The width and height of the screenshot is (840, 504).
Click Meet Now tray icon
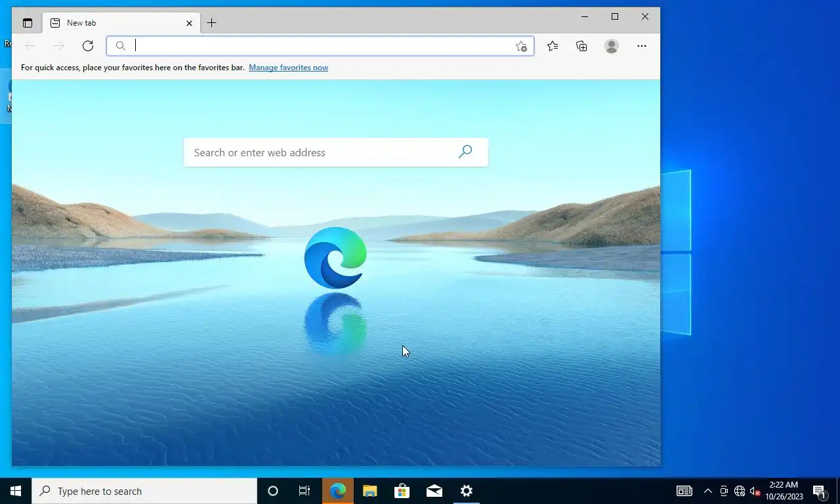(724, 491)
